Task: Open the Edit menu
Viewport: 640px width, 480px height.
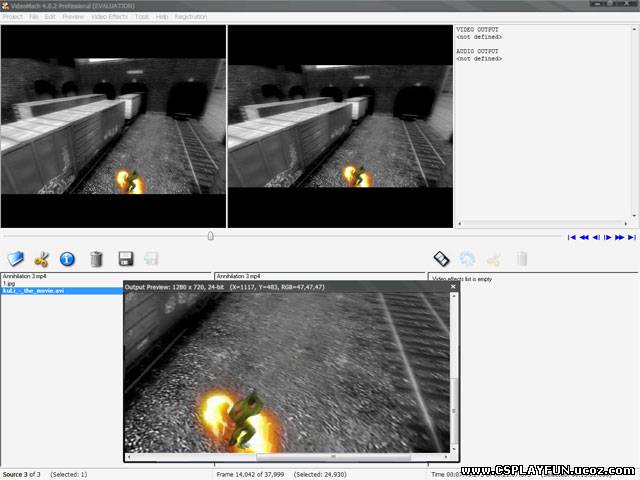Action: point(50,17)
